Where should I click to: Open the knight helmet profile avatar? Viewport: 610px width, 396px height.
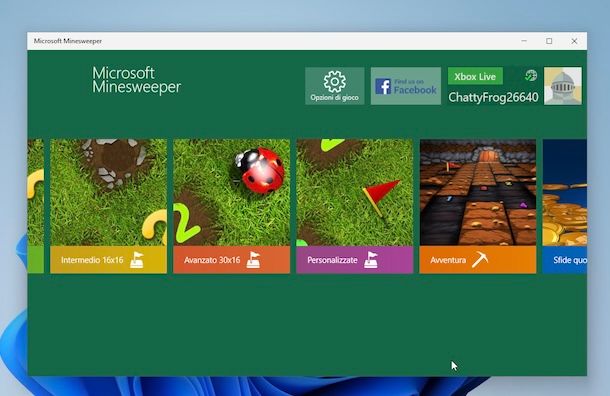tap(563, 86)
